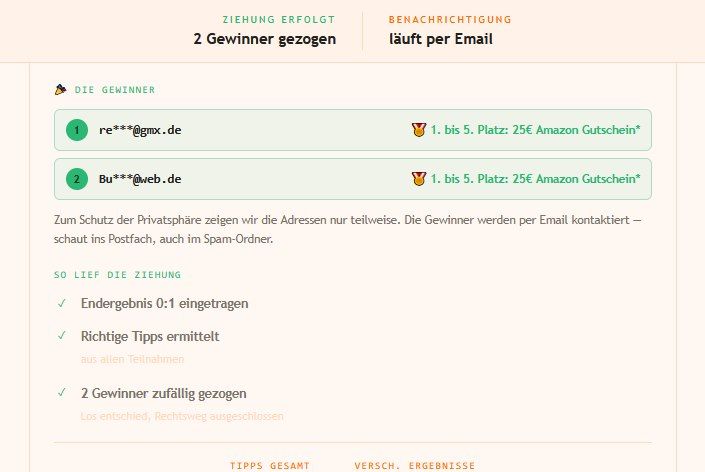Click the checkmark beside Richtige Tipps ermittelt

tap(62, 336)
